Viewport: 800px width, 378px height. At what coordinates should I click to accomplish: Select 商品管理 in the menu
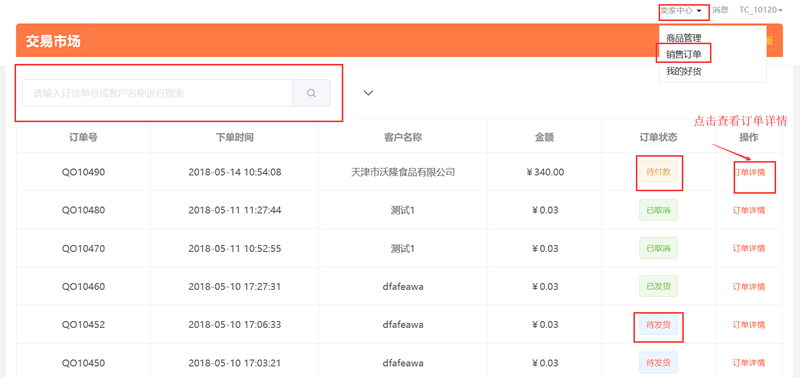coord(684,38)
